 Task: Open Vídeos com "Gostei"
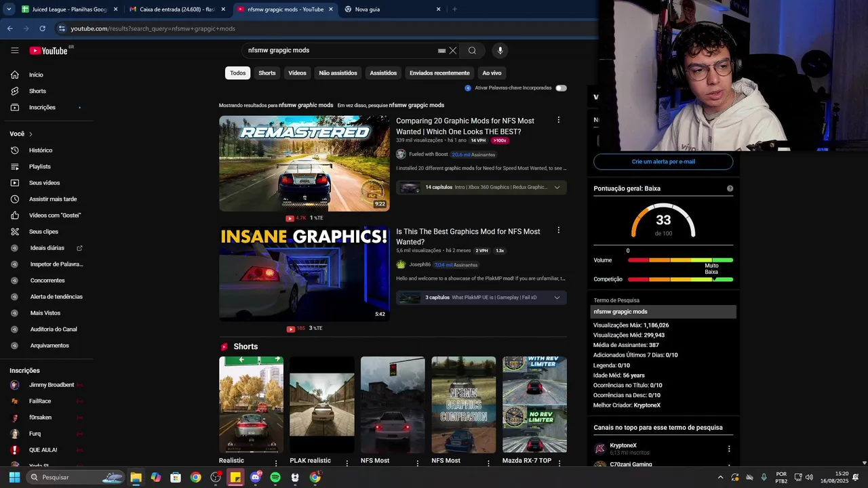coord(54,215)
